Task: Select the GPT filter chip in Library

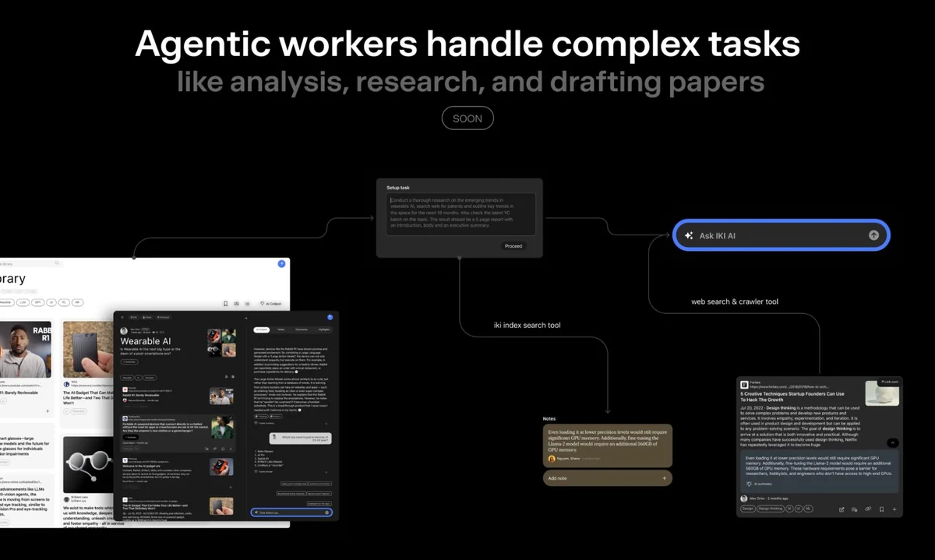Action: click(x=37, y=302)
